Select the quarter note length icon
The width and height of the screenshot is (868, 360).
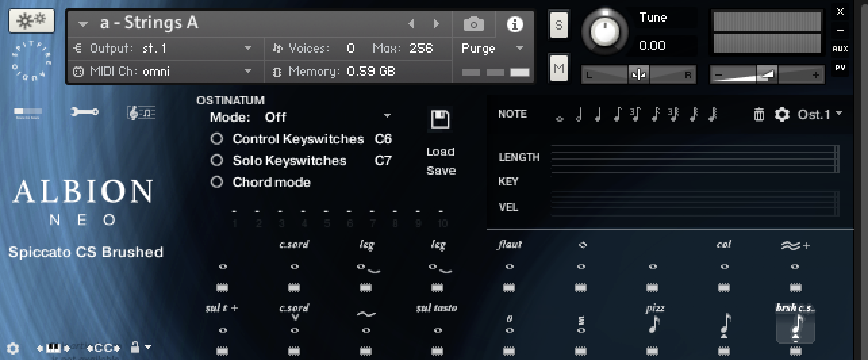pyautogui.click(x=598, y=115)
